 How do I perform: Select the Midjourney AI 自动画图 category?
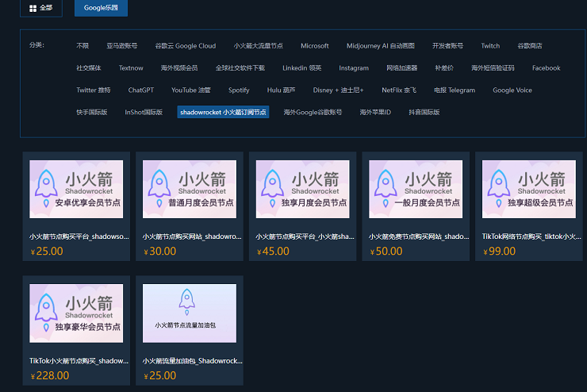pos(381,46)
